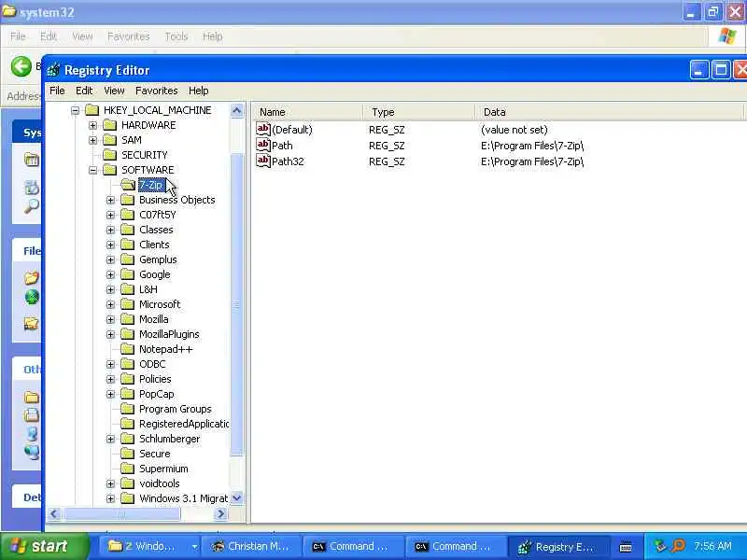Image resolution: width=747 pixels, height=560 pixels.
Task: Select the Windows 3.1 Migrat key
Action: coord(183,498)
